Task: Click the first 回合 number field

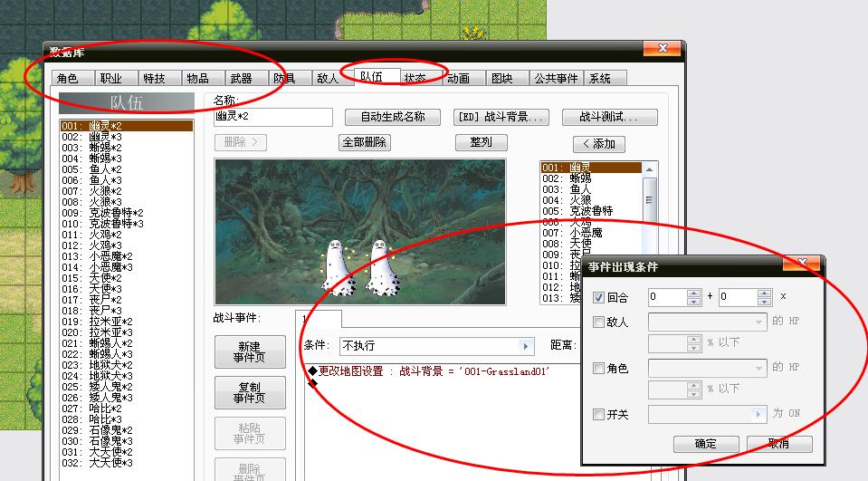Action: tap(668, 297)
